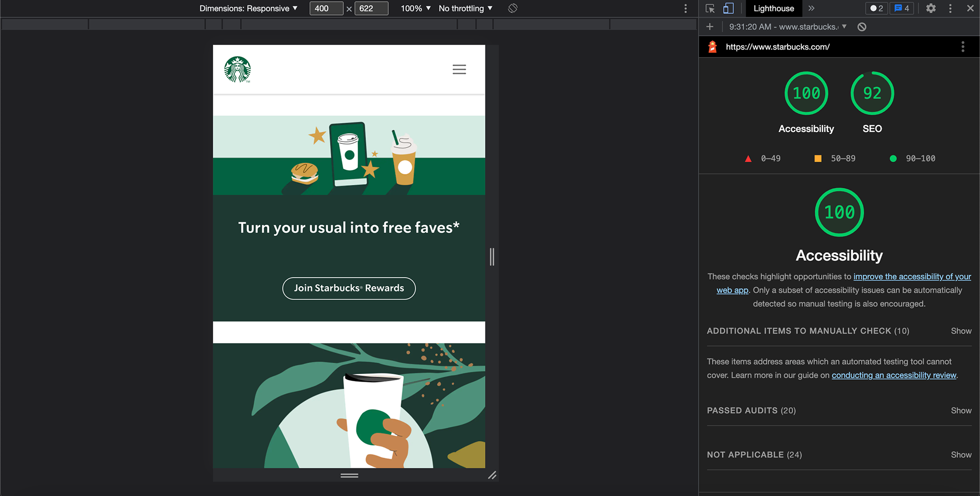Click the 50–89 orange square legend
Viewport: 980px width, 496px height.
click(x=835, y=159)
